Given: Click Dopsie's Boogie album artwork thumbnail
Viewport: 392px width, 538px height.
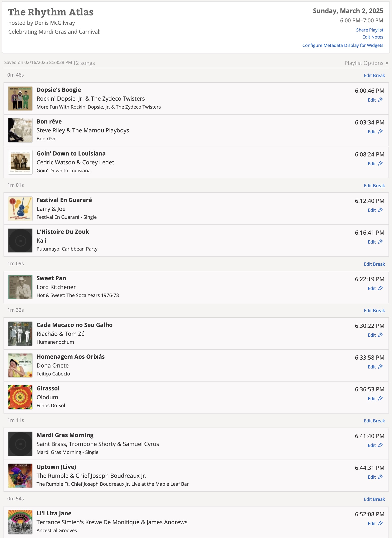Looking at the screenshot, I should (20, 99).
